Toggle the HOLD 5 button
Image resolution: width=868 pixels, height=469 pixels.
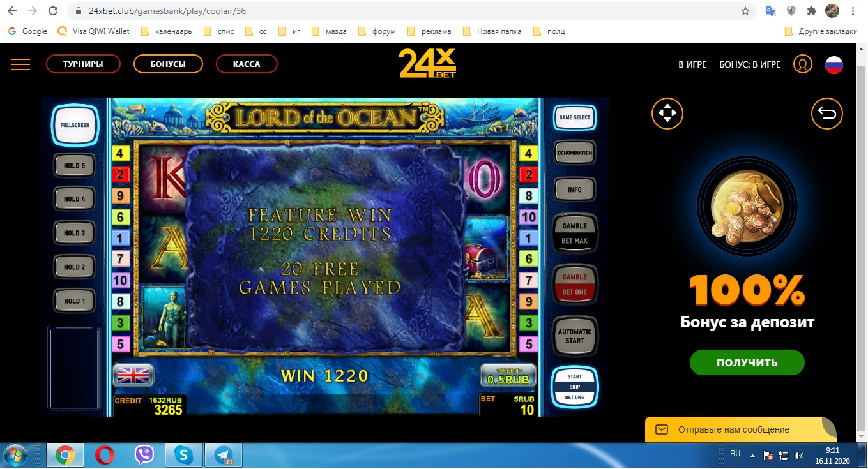(74, 166)
